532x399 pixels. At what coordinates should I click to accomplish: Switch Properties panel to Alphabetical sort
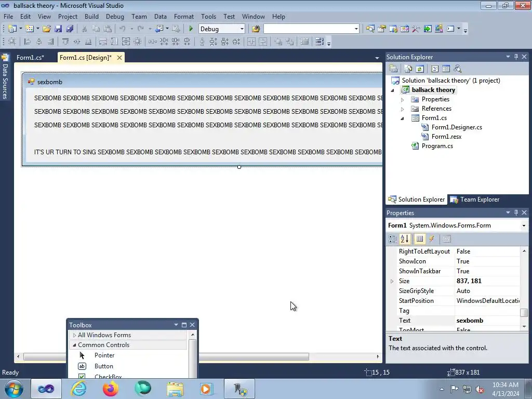coord(404,239)
